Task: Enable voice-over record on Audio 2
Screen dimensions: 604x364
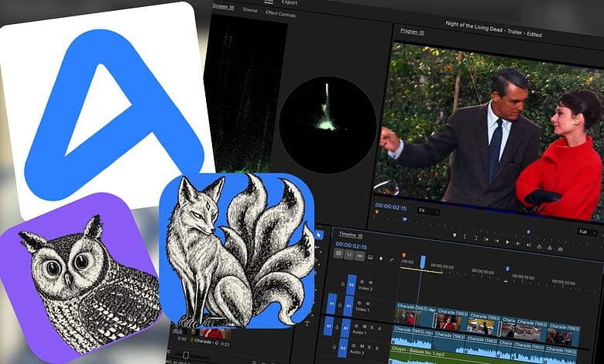Action: [377, 349]
